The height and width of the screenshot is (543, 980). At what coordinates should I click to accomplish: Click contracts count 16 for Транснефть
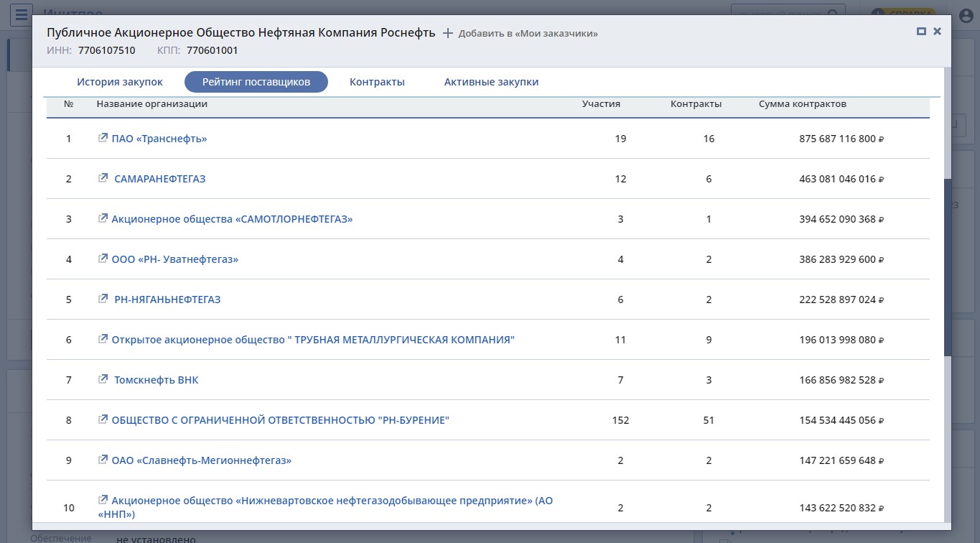click(709, 139)
